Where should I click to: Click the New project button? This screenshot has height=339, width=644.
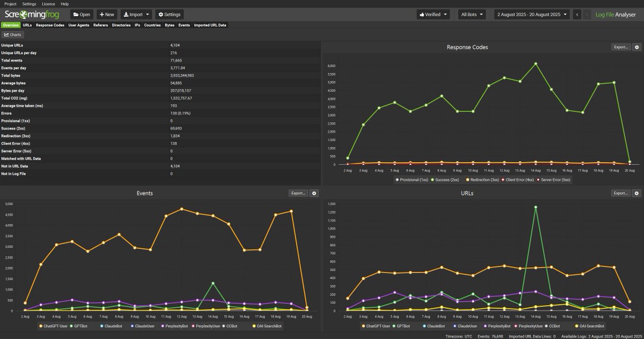click(106, 14)
